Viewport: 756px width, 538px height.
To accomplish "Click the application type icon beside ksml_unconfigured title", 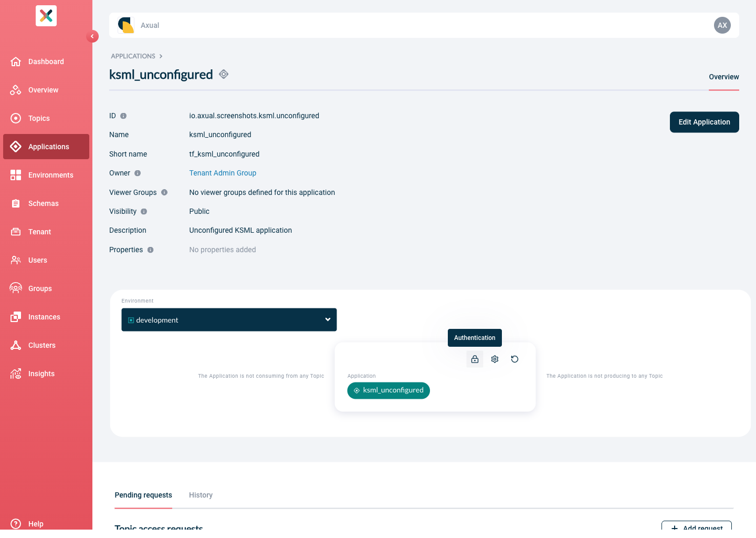I will click(224, 74).
